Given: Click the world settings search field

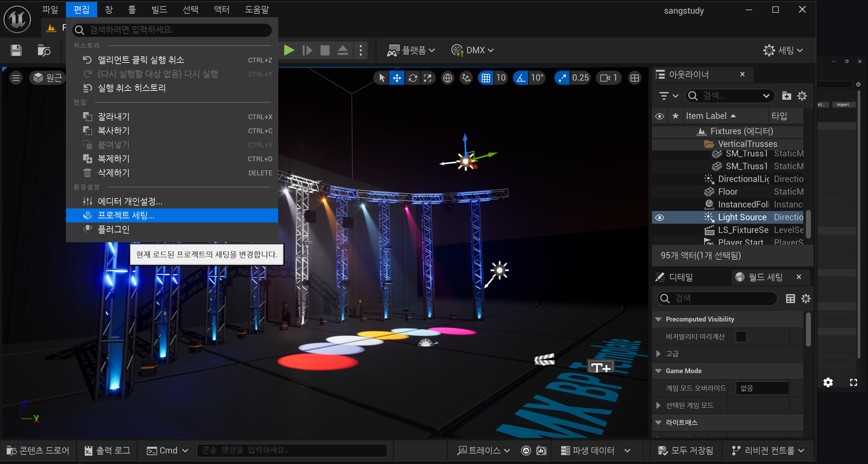Looking at the screenshot, I should click(717, 299).
